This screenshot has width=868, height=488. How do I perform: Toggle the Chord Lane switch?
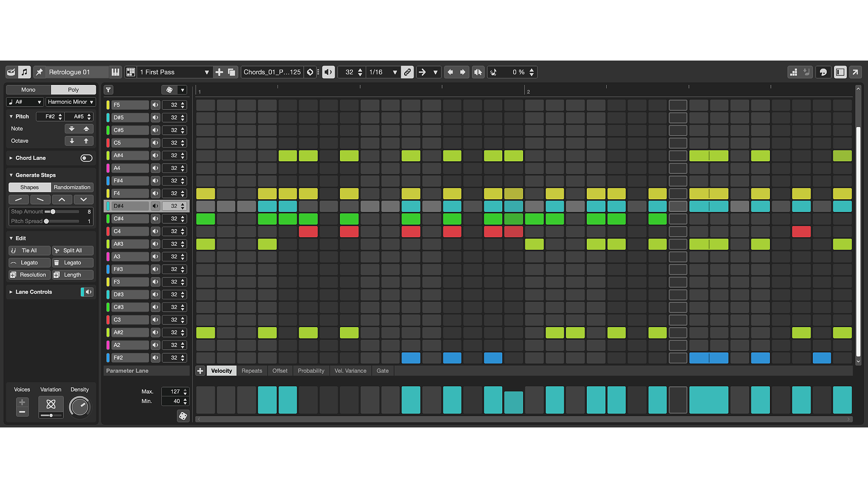tap(86, 158)
